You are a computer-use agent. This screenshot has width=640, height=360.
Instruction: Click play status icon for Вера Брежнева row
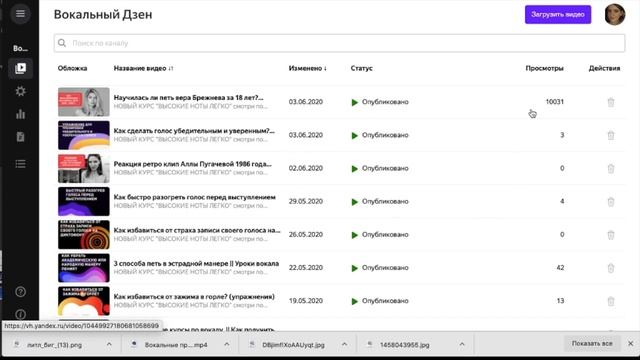coord(355,102)
